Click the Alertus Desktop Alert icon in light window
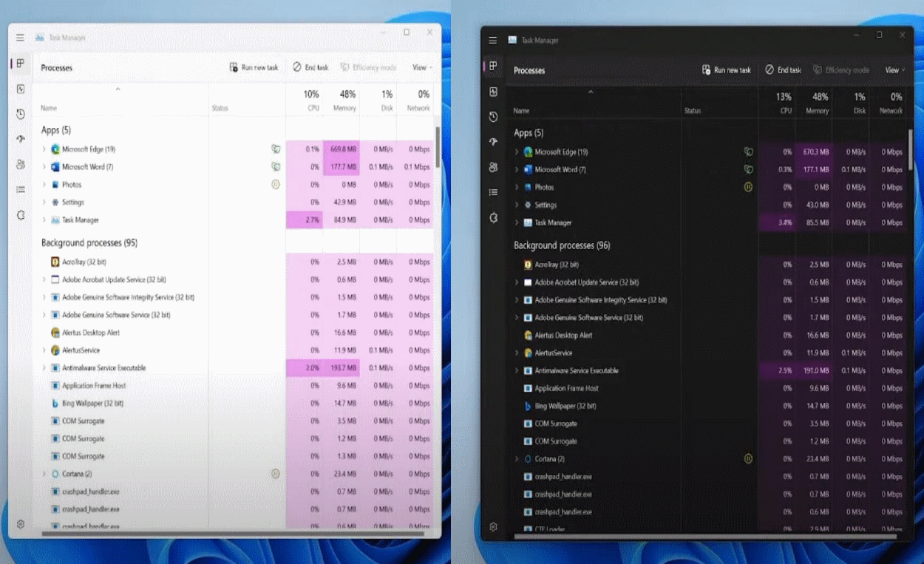 pos(55,333)
